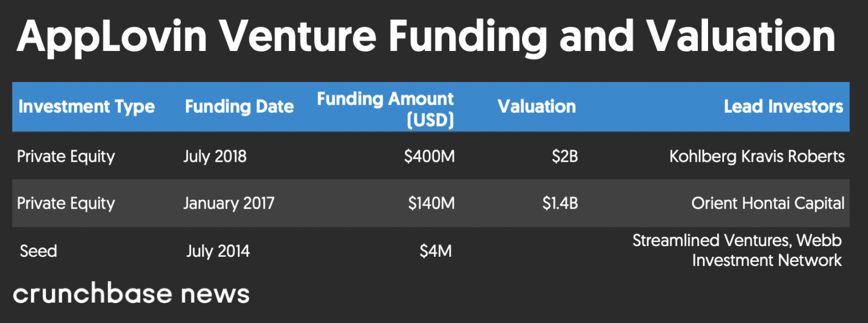Select the $400M funding amount cell

point(429,157)
